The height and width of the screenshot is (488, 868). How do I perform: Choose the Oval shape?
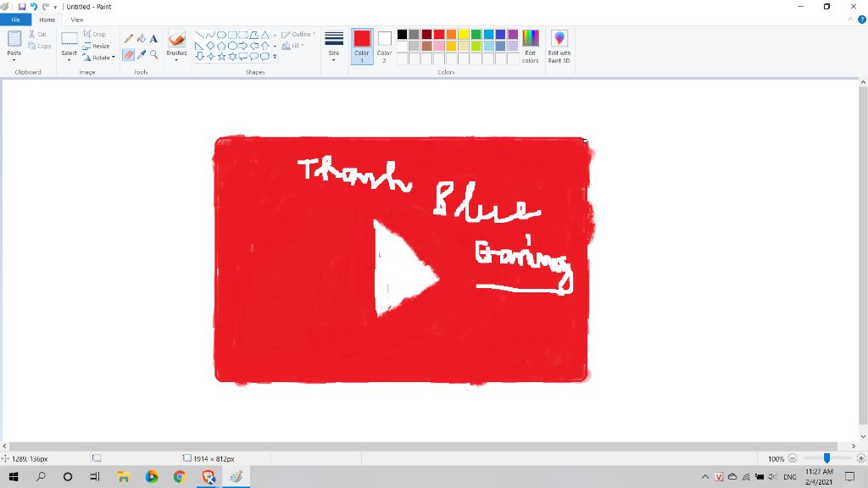click(x=221, y=35)
